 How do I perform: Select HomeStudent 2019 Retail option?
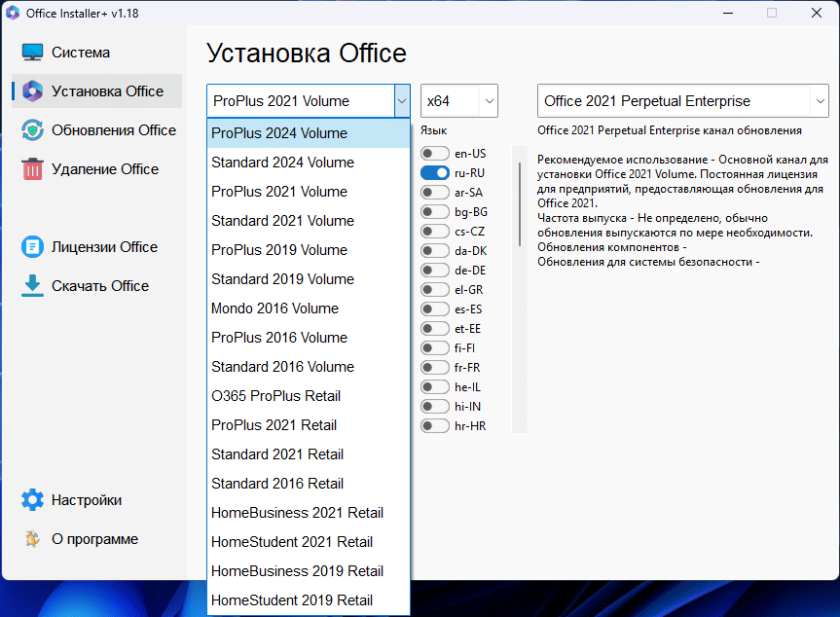(x=308, y=600)
